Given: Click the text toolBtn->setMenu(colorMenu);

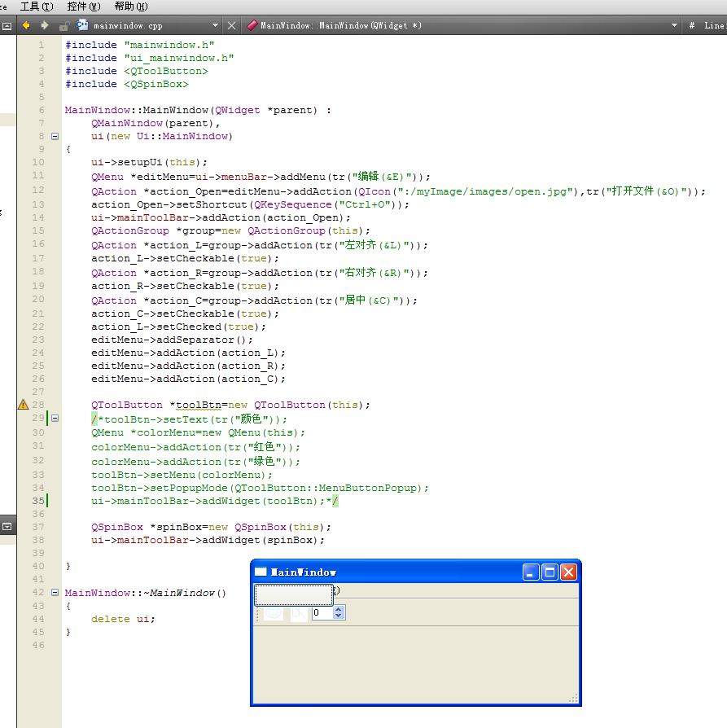Looking at the screenshot, I should click(x=182, y=475).
